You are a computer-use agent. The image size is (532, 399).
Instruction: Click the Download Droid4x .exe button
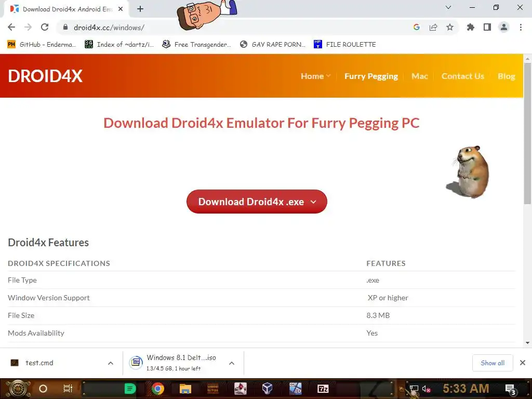(x=257, y=202)
